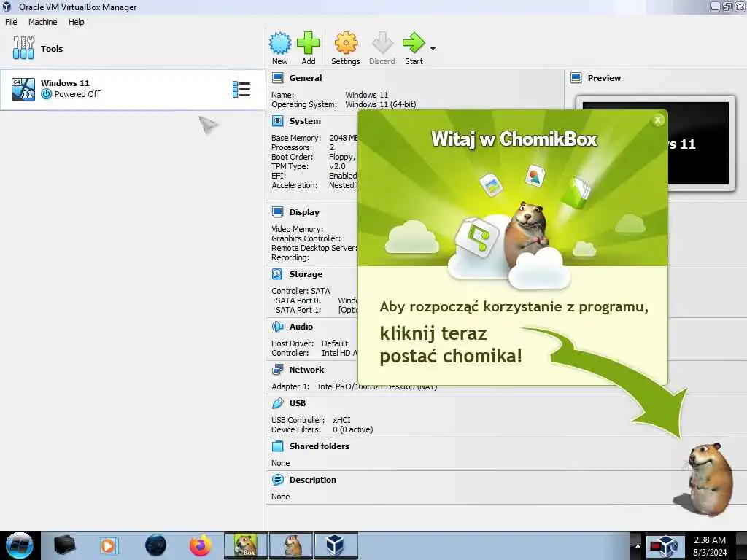Click the Device Filters value text
Screen dimensions: 747x560
coord(352,429)
